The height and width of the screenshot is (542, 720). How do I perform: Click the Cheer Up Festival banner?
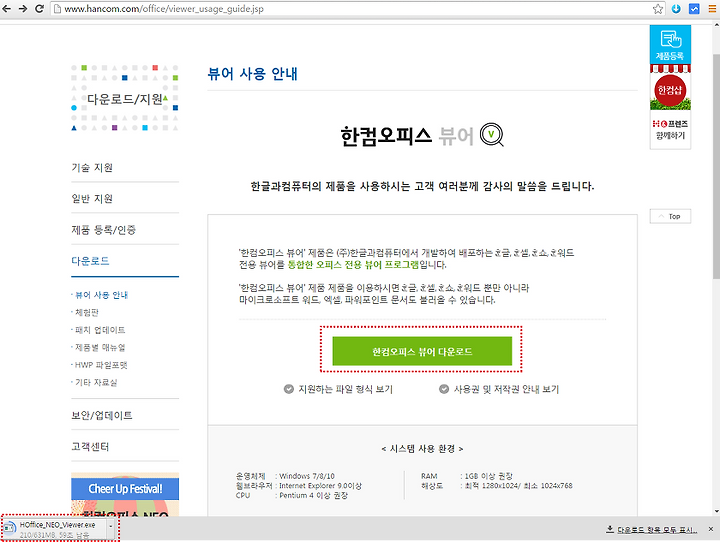pyautogui.click(x=124, y=494)
